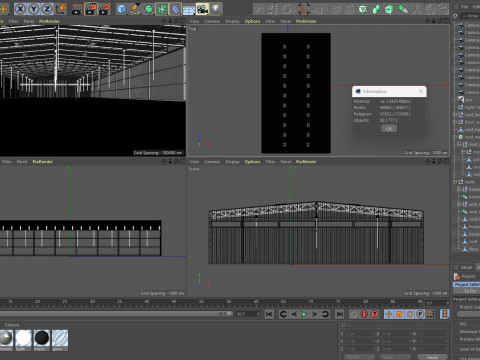Click the red Record Active Objects button

pos(364,314)
